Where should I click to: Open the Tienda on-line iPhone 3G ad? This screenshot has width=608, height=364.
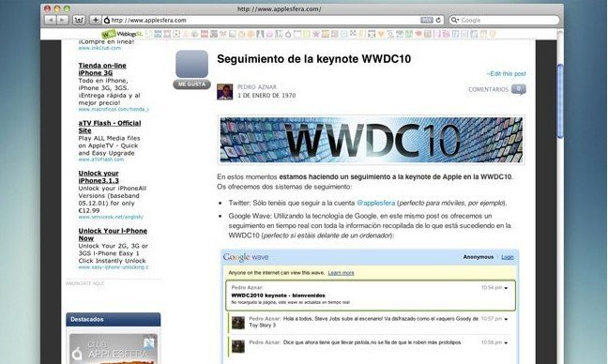tap(102, 69)
